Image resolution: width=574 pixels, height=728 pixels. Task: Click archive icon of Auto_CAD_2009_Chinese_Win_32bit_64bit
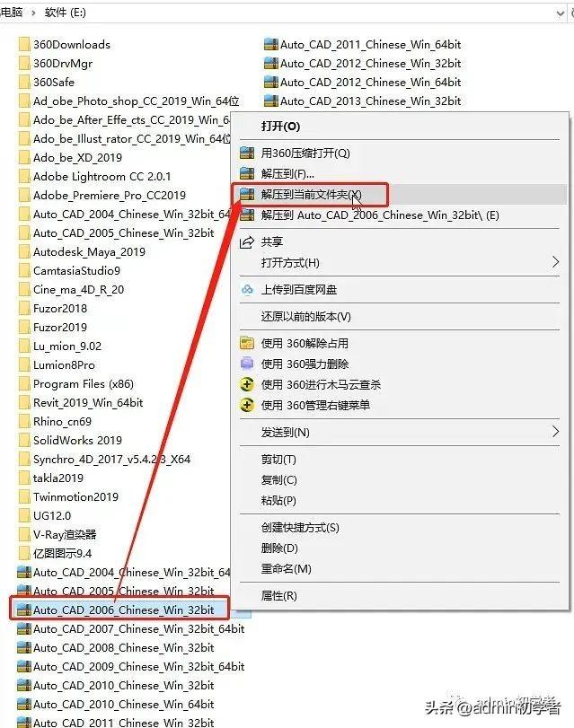(x=23, y=666)
